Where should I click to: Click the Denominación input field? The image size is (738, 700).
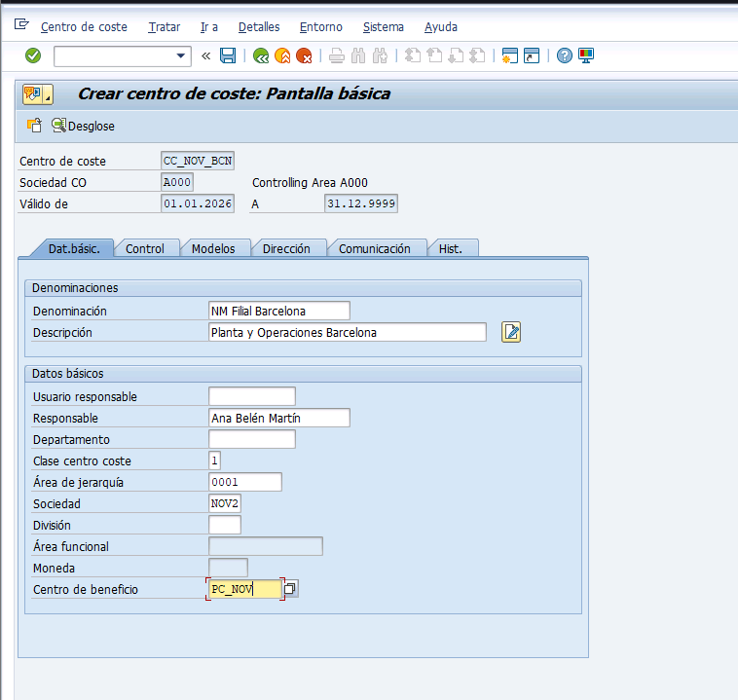[x=279, y=312]
